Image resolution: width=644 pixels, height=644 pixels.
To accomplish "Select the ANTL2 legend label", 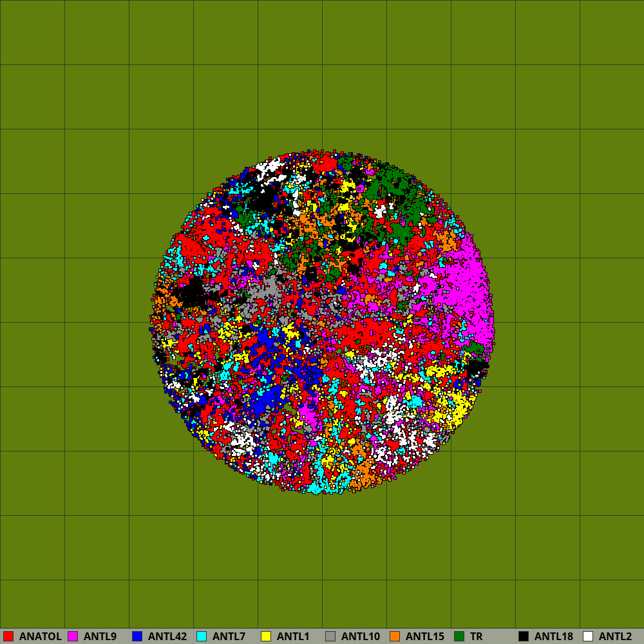I will click(x=615, y=637).
